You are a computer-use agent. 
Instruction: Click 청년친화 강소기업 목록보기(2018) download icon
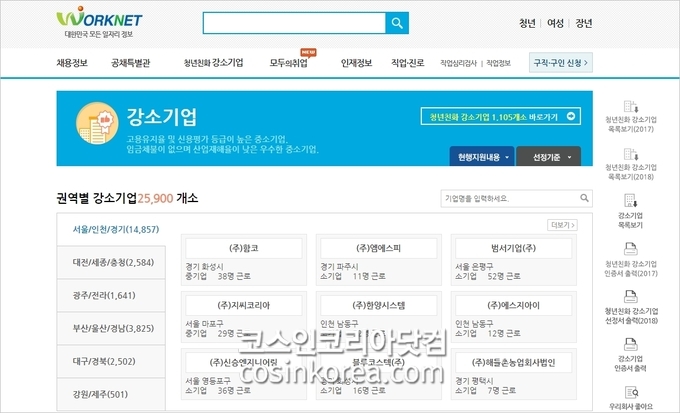(631, 154)
